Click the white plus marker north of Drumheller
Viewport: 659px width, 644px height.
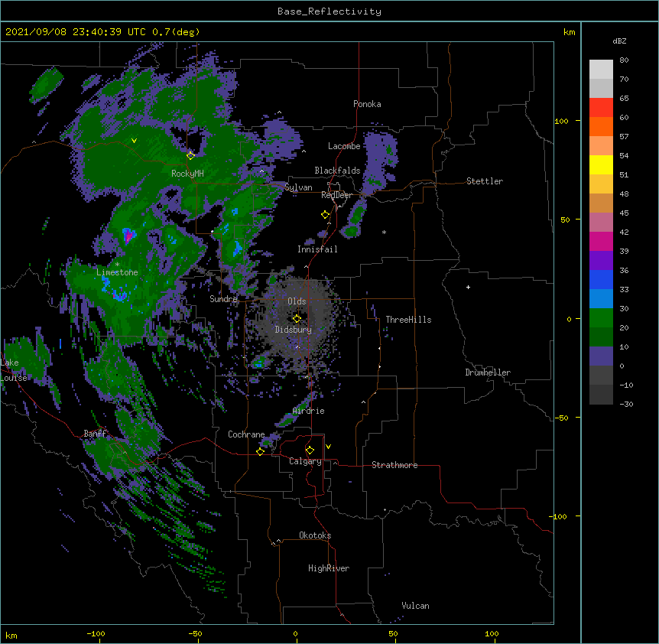point(468,287)
